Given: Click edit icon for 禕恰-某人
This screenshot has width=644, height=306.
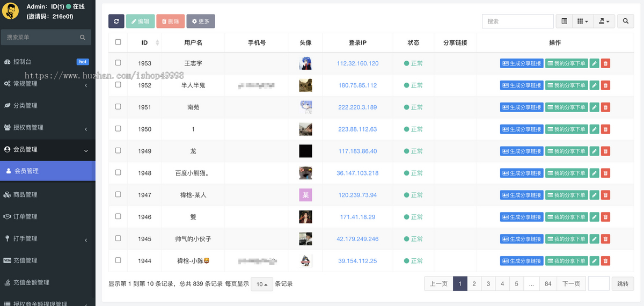Looking at the screenshot, I should [x=594, y=195].
